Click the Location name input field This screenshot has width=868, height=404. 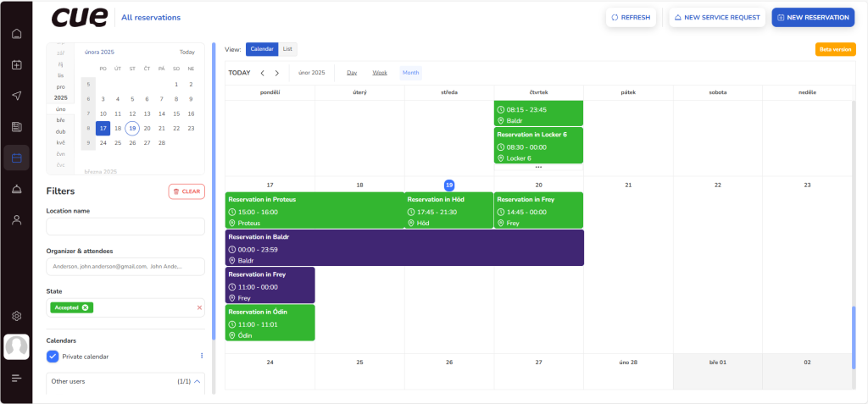pos(125,226)
